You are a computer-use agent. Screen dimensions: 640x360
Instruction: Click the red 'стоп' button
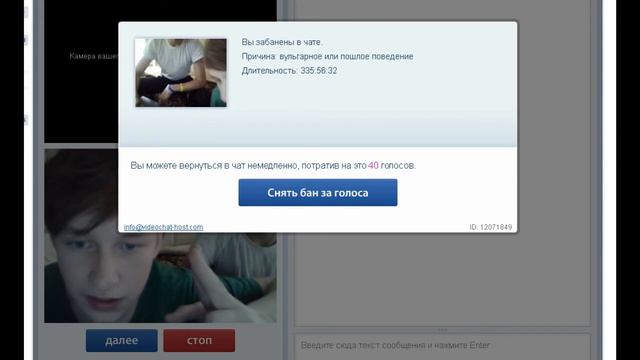199,340
